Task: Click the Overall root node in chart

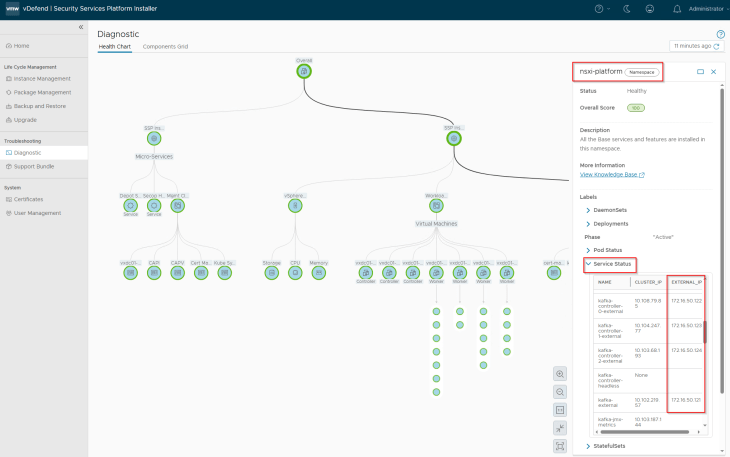Action: [x=304, y=71]
